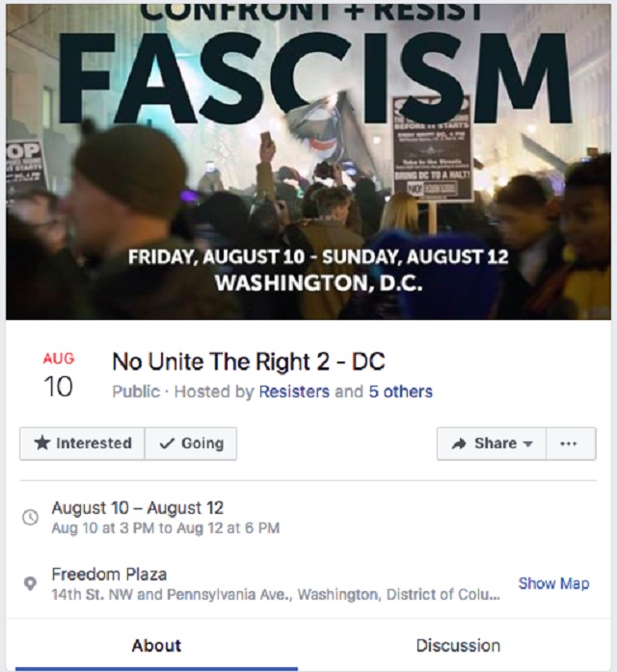Screen dimensions: 617x672
Task: Click the clock icon beside event dates
Action: point(31,518)
